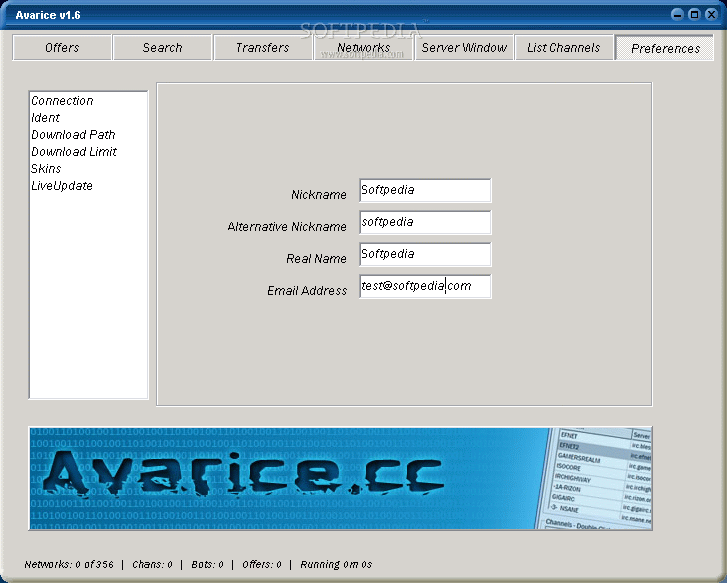This screenshot has height=583, width=727.
Task: Open the Transfers tab
Action: coord(262,47)
